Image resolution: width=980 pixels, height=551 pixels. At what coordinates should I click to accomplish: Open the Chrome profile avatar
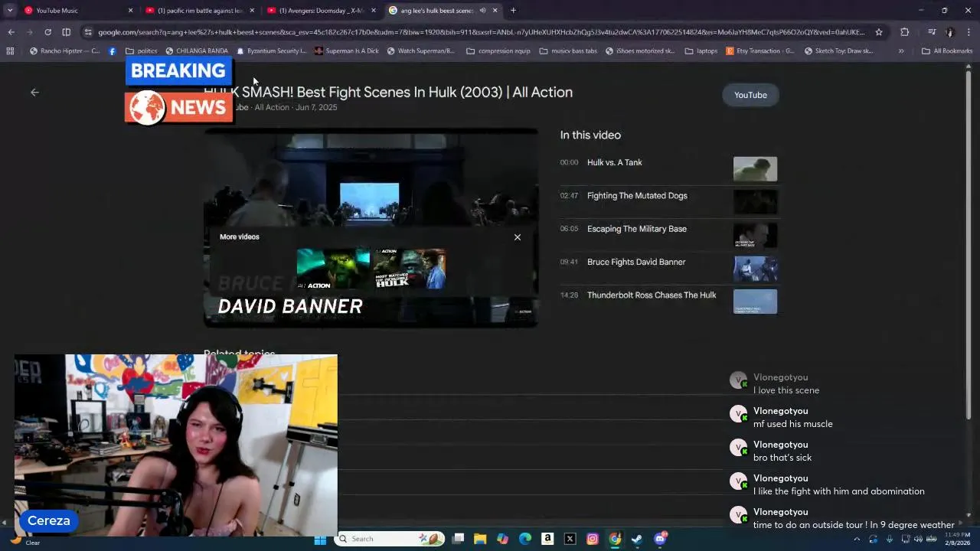click(x=949, y=32)
